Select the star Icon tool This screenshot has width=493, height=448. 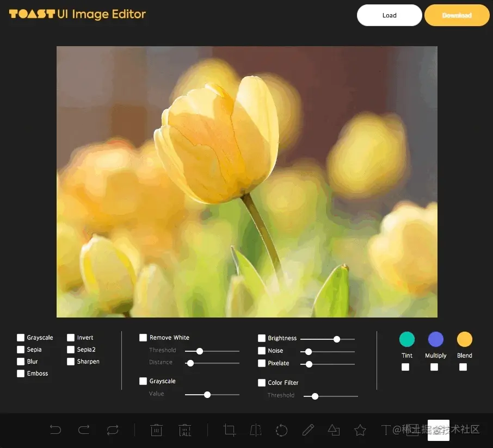[x=360, y=430]
